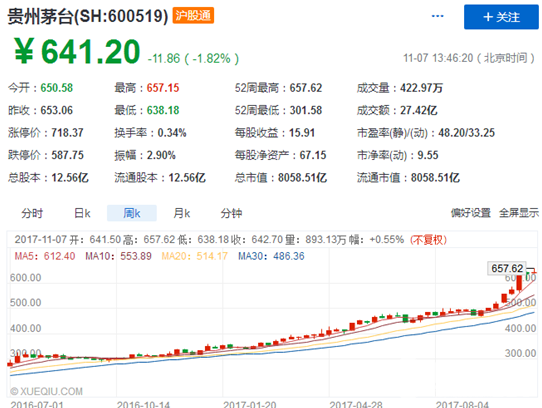
Task: Click 全屏显示 fullscreen display link
Action: [x=519, y=213]
